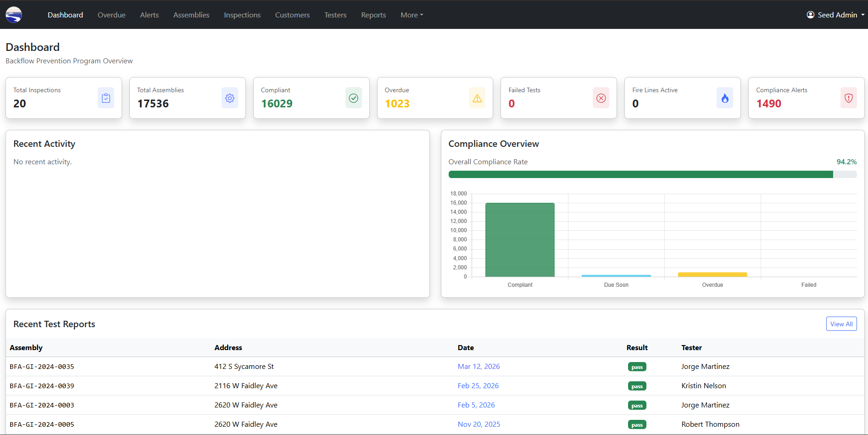This screenshot has width=868, height=435.
Task: Click the Failed Tests X-circle icon
Action: pyautogui.click(x=601, y=98)
